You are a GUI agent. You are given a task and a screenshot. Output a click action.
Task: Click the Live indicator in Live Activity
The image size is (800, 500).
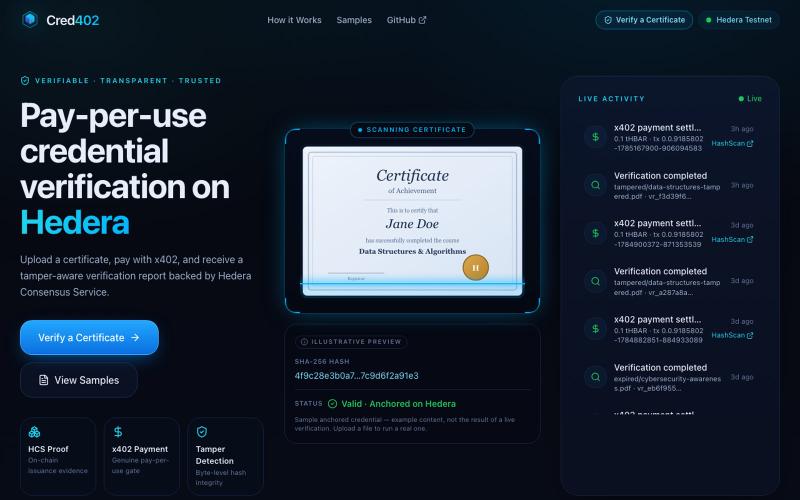click(750, 99)
